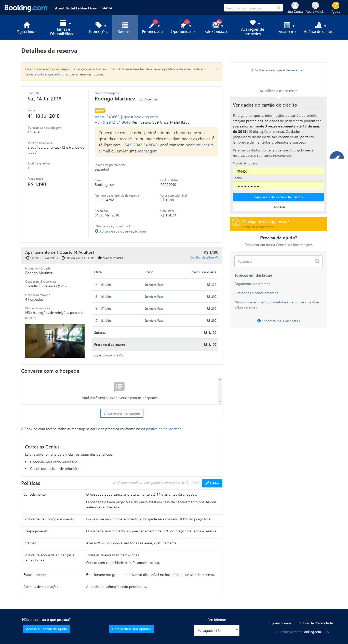Image resolution: width=348 pixels, height=644 pixels.
Task: Open 'Pagamento de clientes' topic
Action: [x=252, y=284]
